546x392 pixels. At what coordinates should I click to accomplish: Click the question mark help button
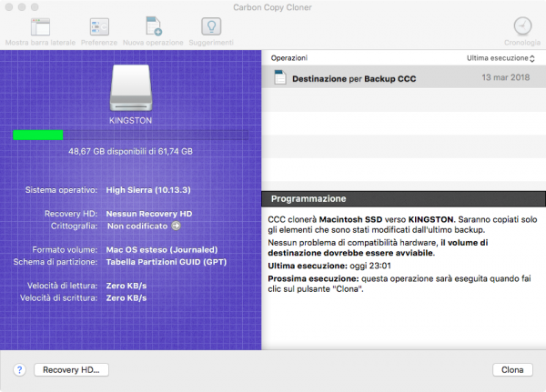point(19,370)
